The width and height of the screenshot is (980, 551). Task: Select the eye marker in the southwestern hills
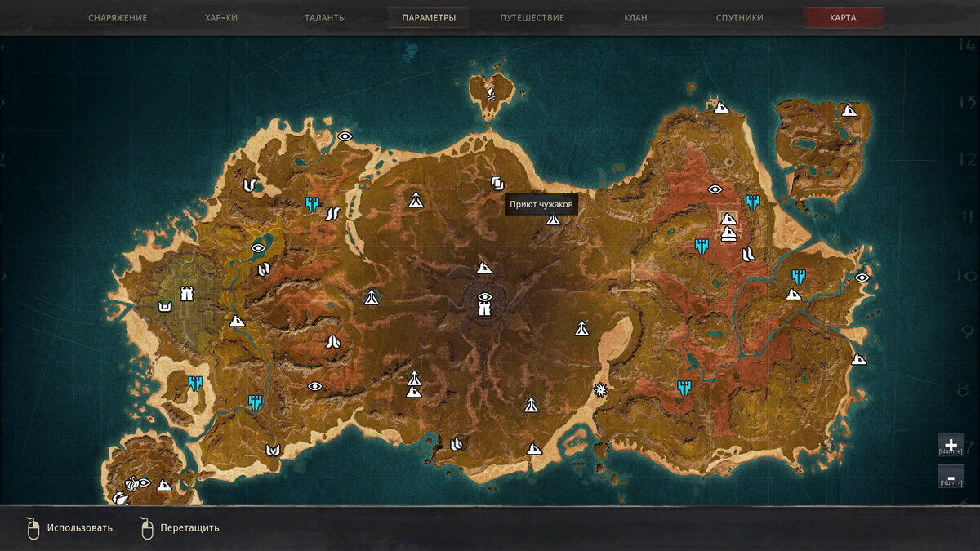315,386
